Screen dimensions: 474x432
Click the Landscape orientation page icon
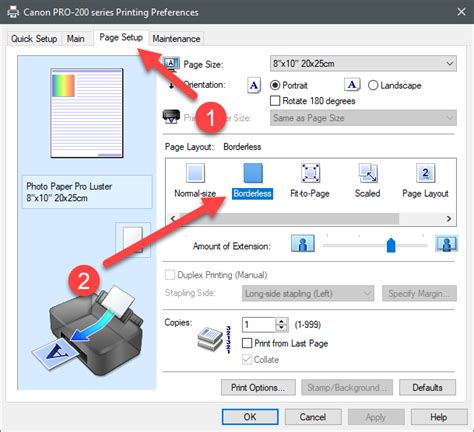tap(352, 85)
